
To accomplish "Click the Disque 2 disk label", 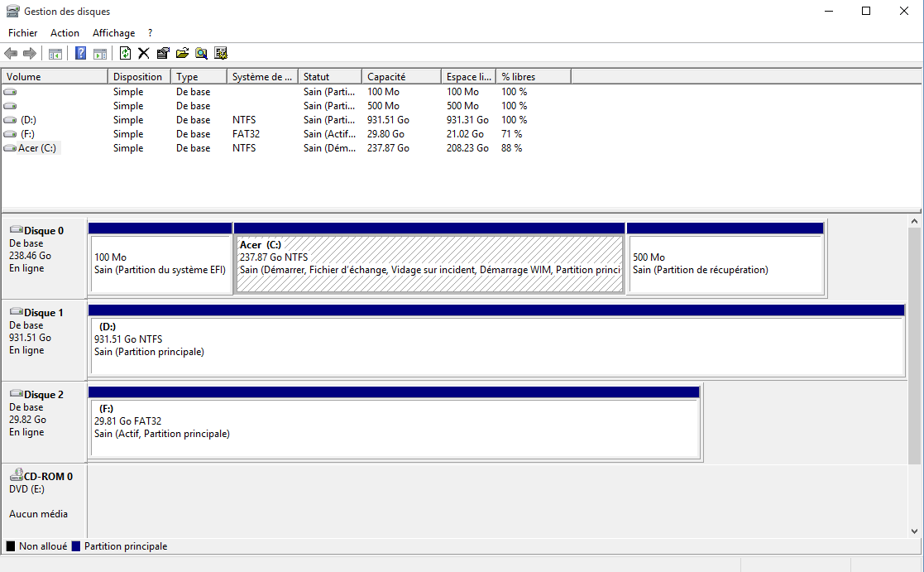I will 43,395.
